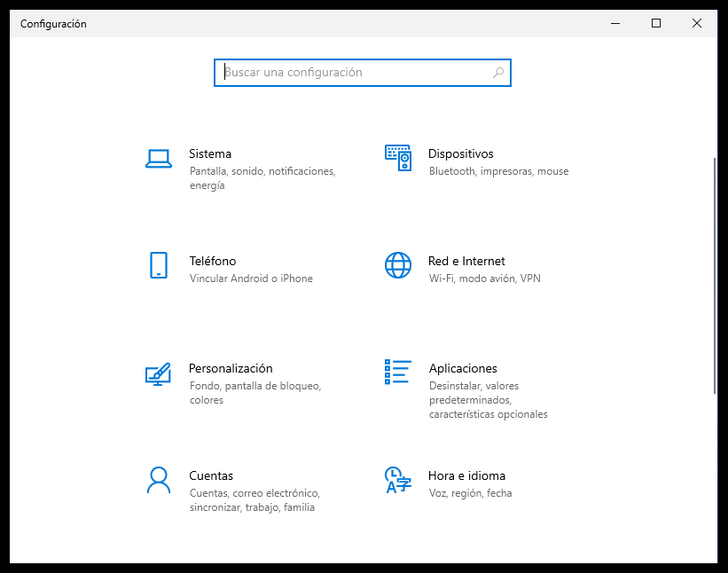Select the Personalización paintbrush icon

(x=158, y=373)
